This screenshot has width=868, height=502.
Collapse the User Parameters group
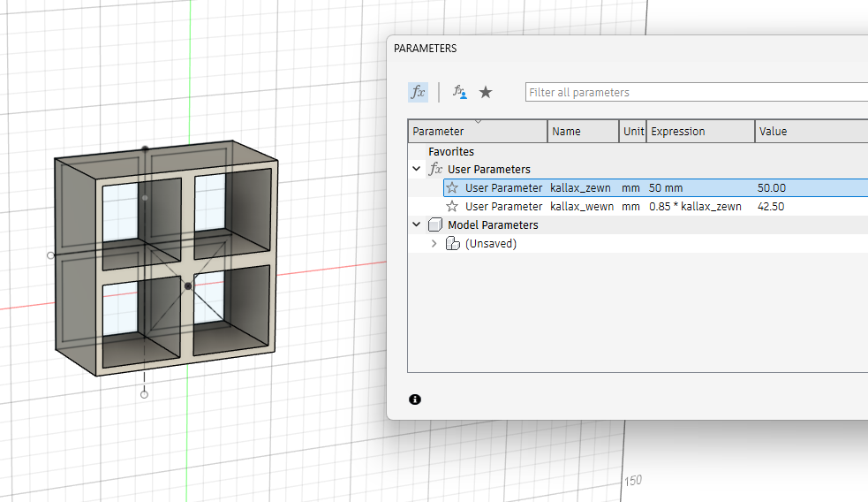(416, 169)
